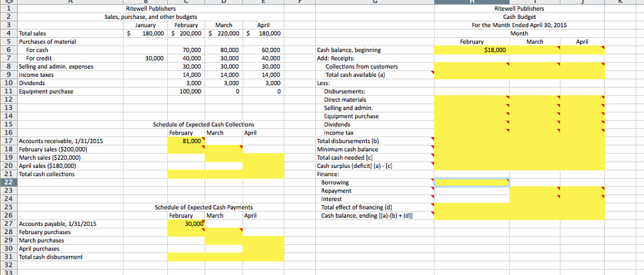The image size is (644, 275).
Task: Select row header 31
Action: tap(8, 257)
